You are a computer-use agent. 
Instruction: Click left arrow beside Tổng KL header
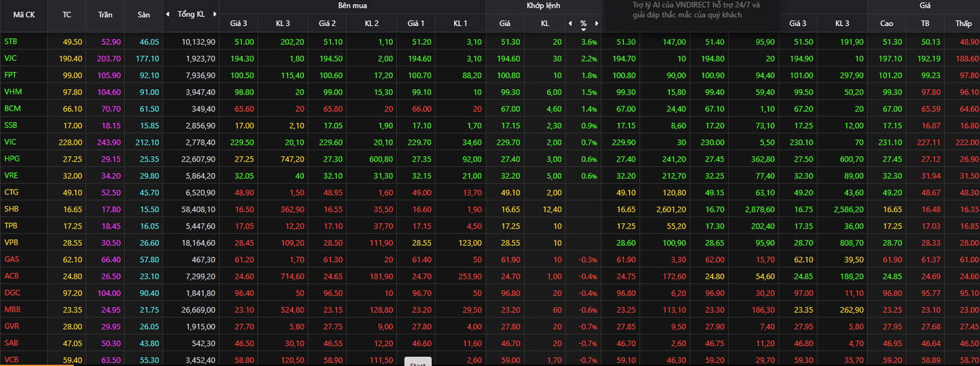(x=168, y=14)
